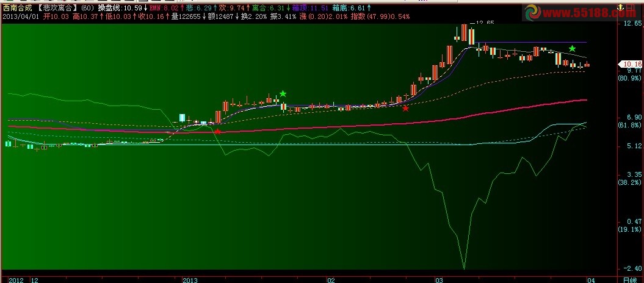Click the index value 指数(47.99)0.54%

point(380,16)
